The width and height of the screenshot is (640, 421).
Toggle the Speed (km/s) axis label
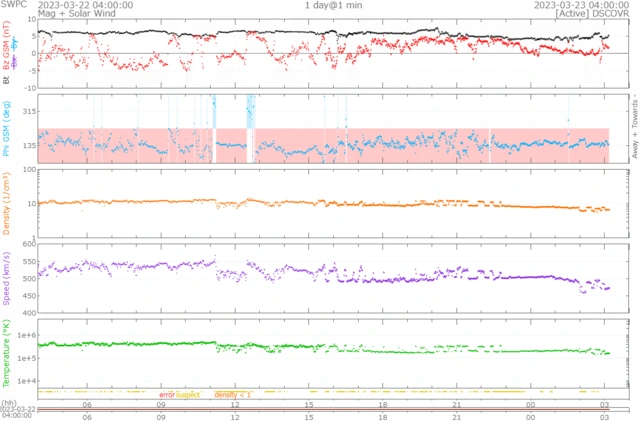click(x=6, y=278)
